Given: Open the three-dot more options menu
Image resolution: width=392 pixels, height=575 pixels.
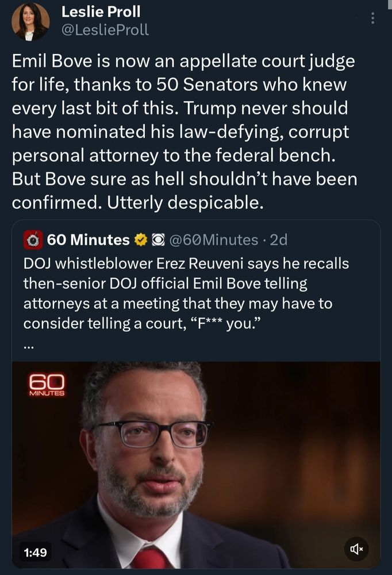Looking at the screenshot, I should [373, 19].
